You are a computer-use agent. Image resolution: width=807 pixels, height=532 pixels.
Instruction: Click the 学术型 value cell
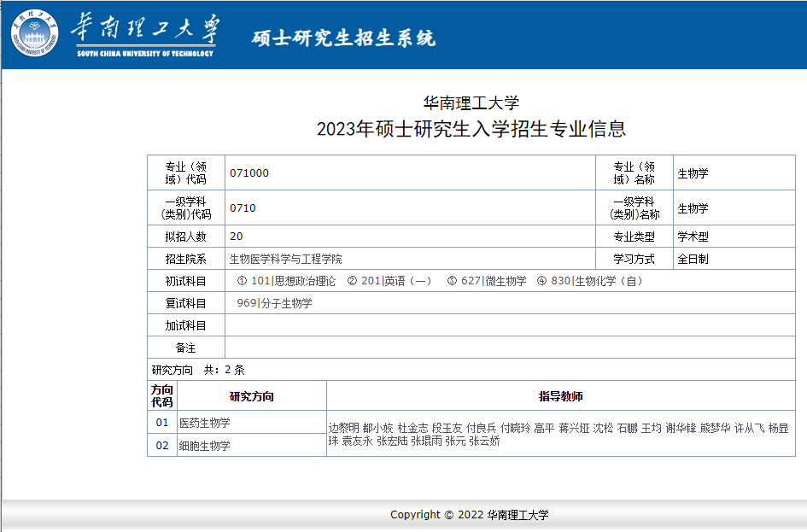point(734,237)
